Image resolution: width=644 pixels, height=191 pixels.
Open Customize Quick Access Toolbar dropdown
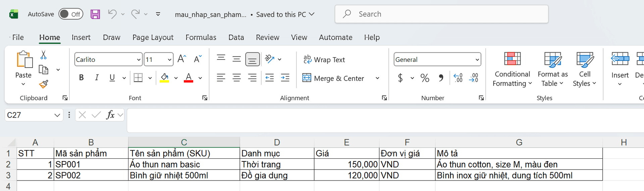pyautogui.click(x=158, y=14)
